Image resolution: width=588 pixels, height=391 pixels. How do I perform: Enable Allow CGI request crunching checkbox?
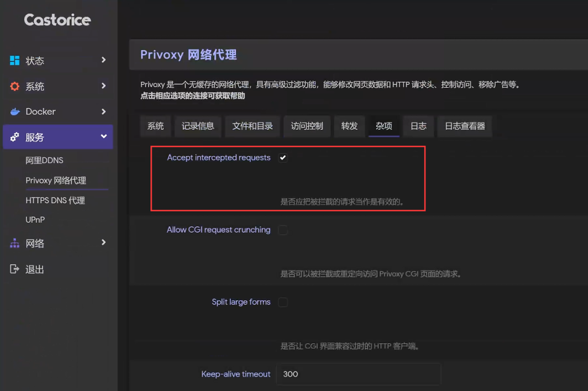283,230
